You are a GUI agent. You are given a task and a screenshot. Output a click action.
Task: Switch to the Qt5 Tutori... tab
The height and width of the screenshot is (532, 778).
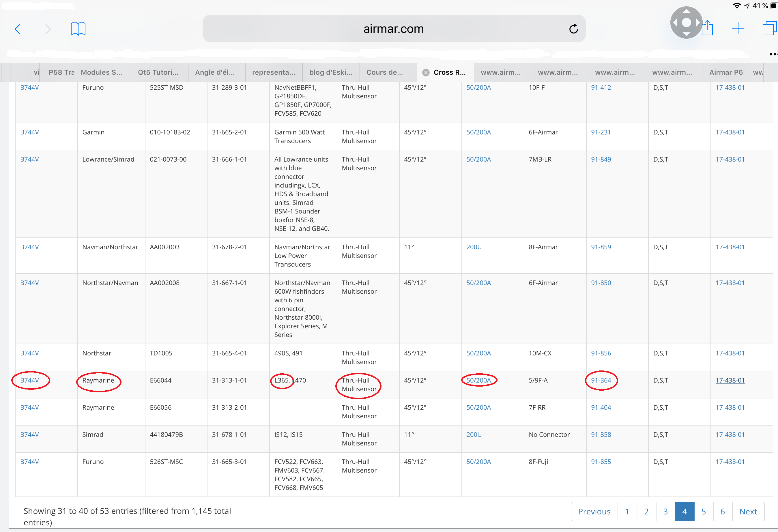pos(159,72)
